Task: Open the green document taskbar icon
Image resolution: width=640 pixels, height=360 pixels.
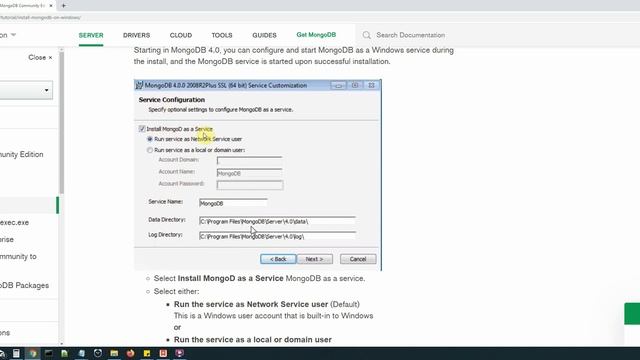Action: 64,353
